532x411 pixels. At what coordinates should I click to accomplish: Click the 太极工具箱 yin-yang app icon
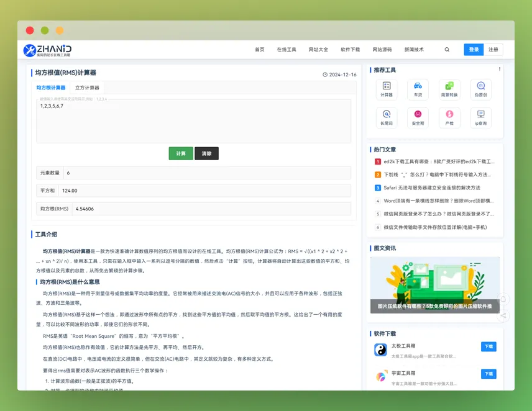point(381,350)
